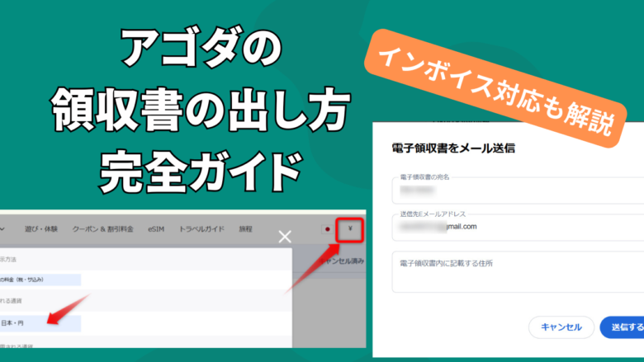The image size is (644, 362).
Task: Click the 電子領収書の宛名 input field
Action: point(518,190)
